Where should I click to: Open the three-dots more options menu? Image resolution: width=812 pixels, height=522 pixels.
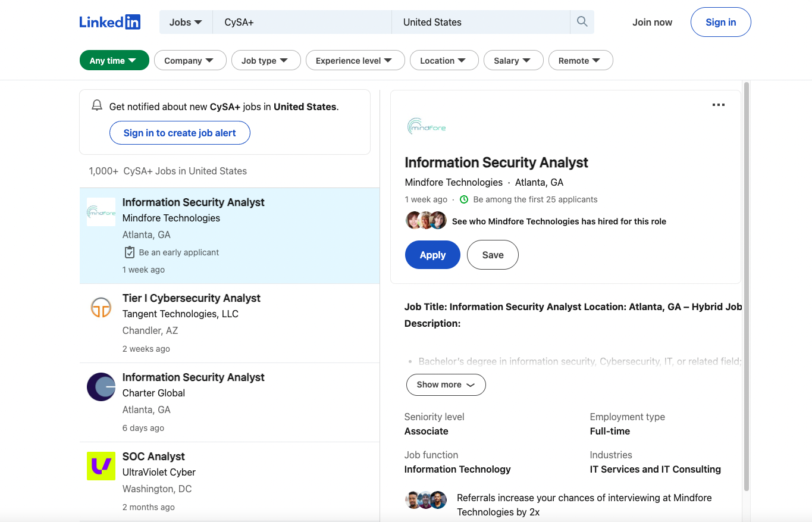tap(718, 105)
